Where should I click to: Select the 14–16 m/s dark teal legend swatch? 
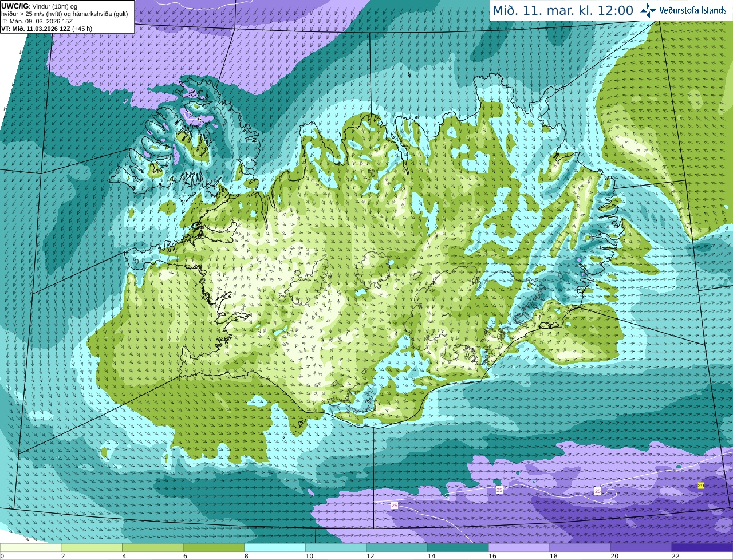tap(458, 547)
